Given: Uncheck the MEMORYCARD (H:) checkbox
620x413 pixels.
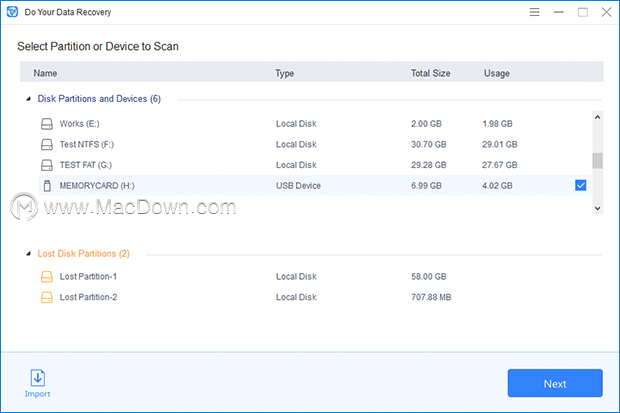Looking at the screenshot, I should (580, 185).
